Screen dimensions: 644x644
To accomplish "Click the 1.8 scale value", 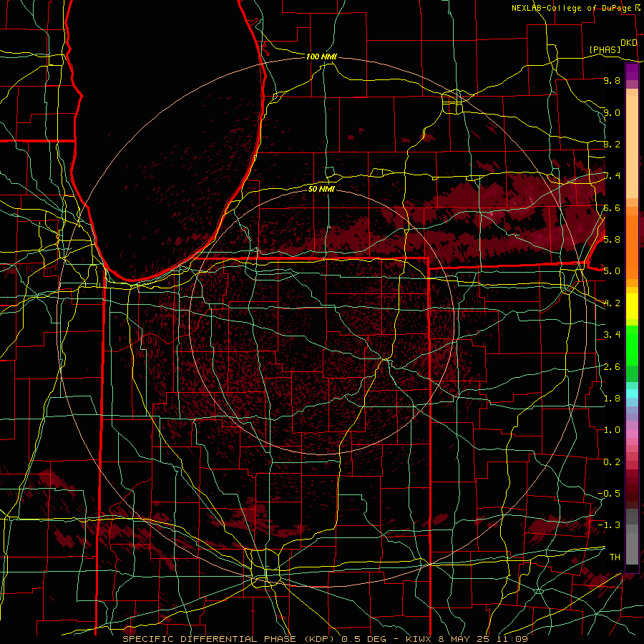I will click(612, 399).
